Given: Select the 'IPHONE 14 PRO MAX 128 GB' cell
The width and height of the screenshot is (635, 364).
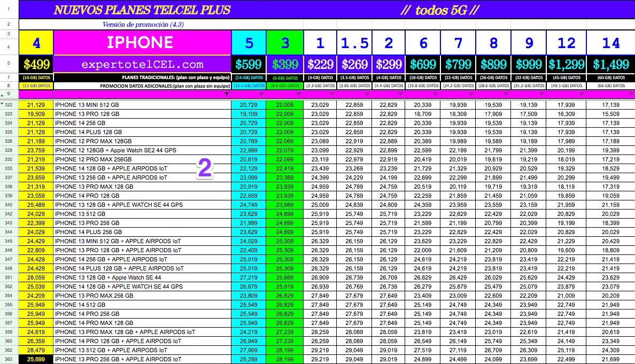Looking at the screenshot, I should tap(142, 323).
